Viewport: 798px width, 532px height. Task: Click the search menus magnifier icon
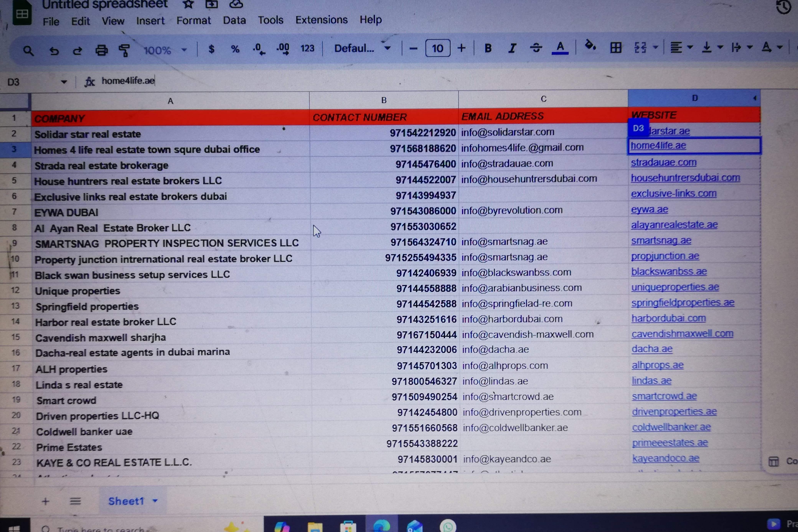tap(28, 51)
